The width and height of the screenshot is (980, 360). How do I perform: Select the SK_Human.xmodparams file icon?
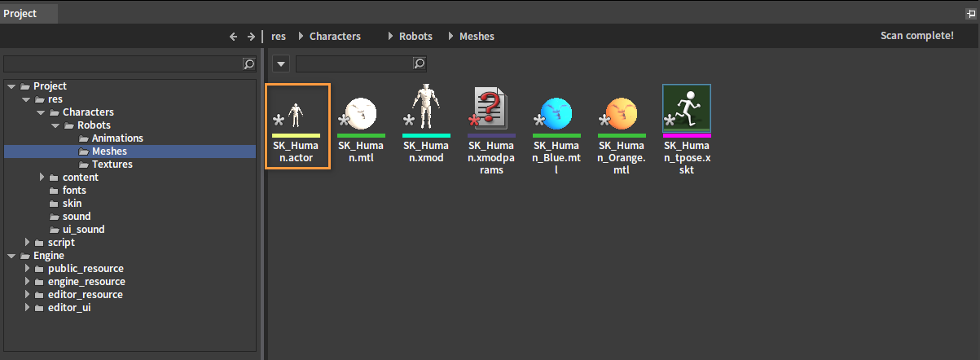[492, 108]
